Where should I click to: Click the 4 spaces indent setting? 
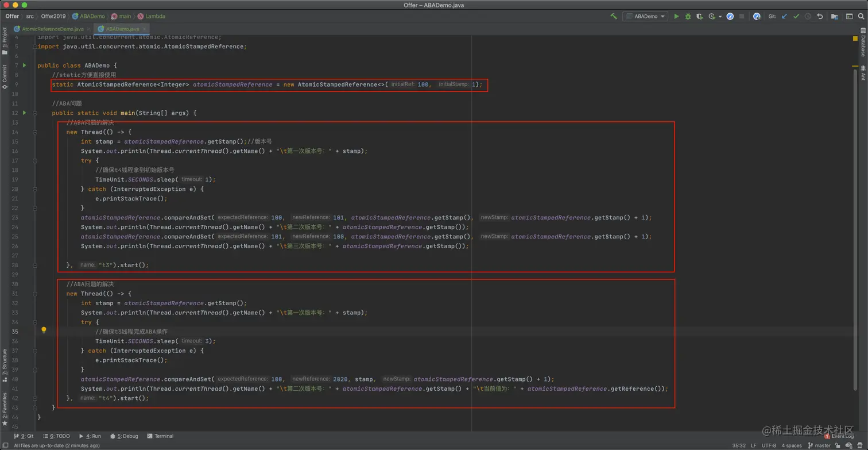(792, 445)
